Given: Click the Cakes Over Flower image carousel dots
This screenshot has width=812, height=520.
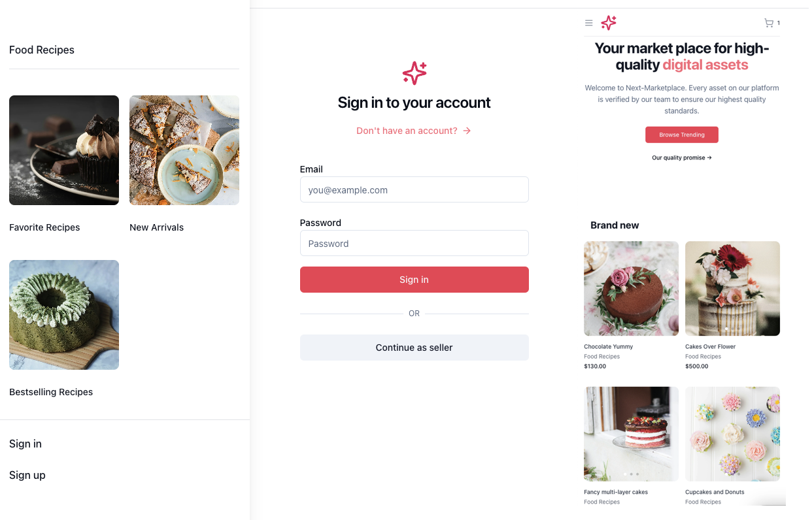Looking at the screenshot, I should 732,329.
